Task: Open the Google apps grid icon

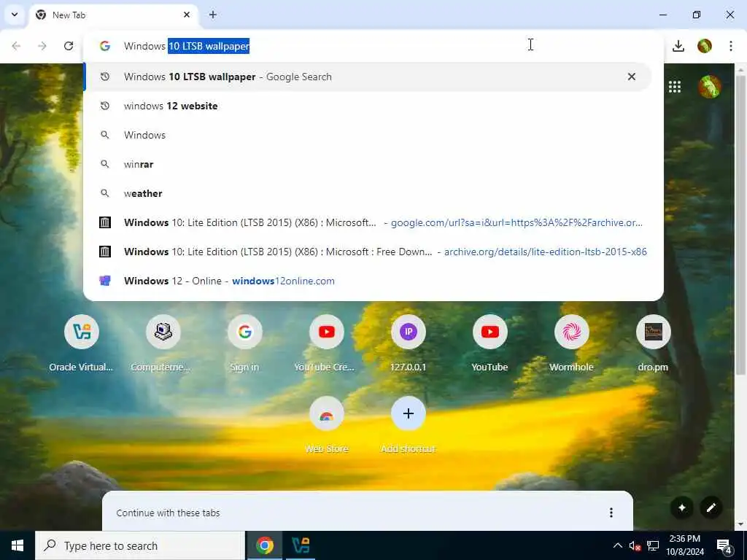Action: click(x=675, y=87)
